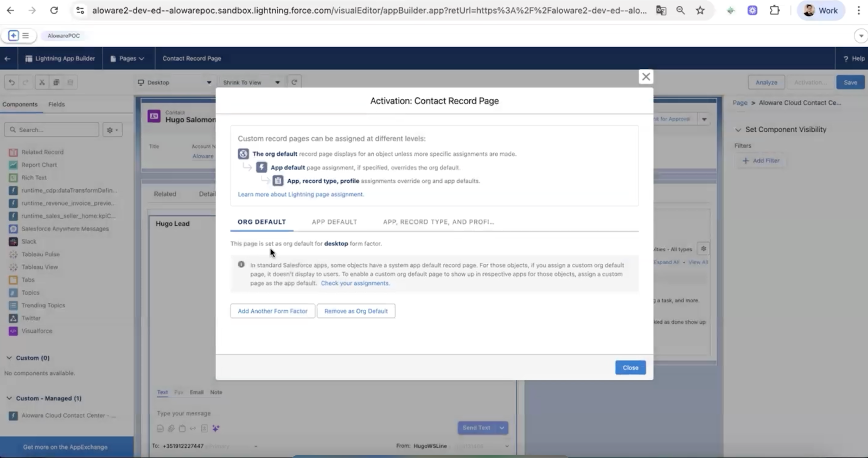
Task: Open the component list gear settings
Action: tap(112, 130)
